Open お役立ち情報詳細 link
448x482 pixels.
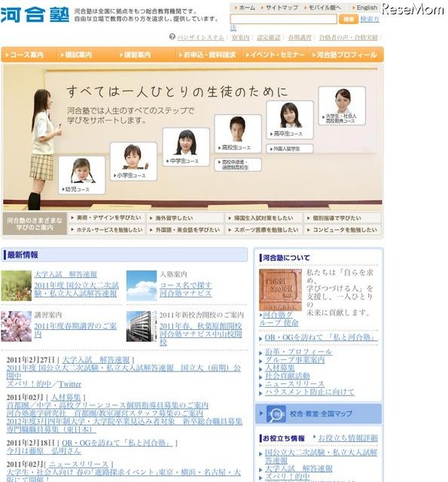(x=348, y=438)
